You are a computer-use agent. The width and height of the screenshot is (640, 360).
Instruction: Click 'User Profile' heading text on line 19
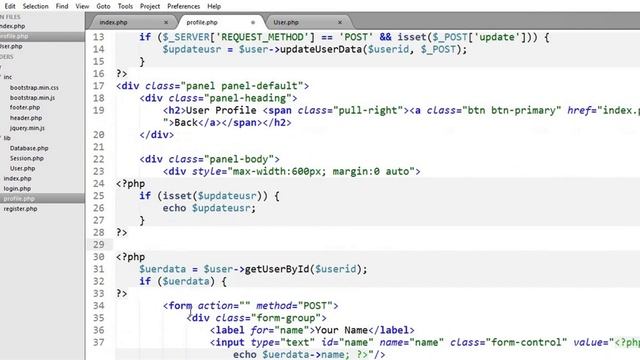pyautogui.click(x=221, y=111)
